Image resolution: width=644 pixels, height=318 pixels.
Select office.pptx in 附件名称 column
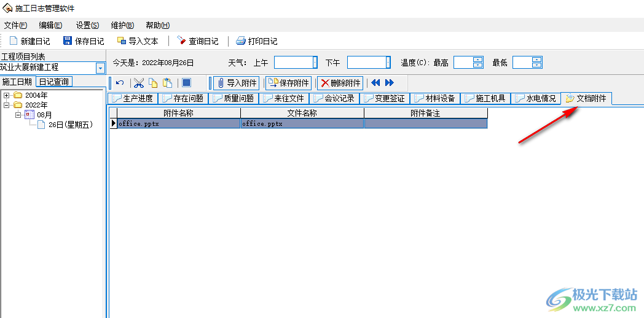point(179,123)
